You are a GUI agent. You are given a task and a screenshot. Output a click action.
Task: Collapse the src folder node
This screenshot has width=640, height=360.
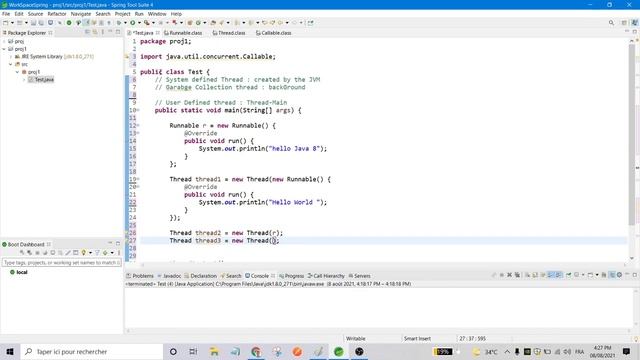(11, 64)
